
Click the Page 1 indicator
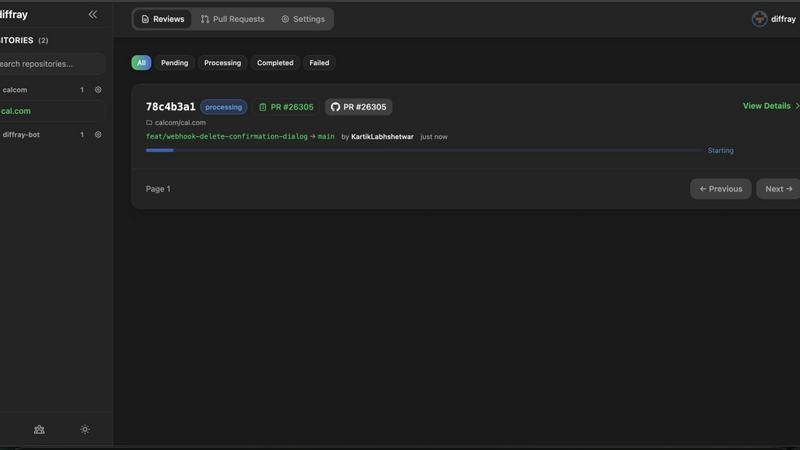(x=158, y=189)
